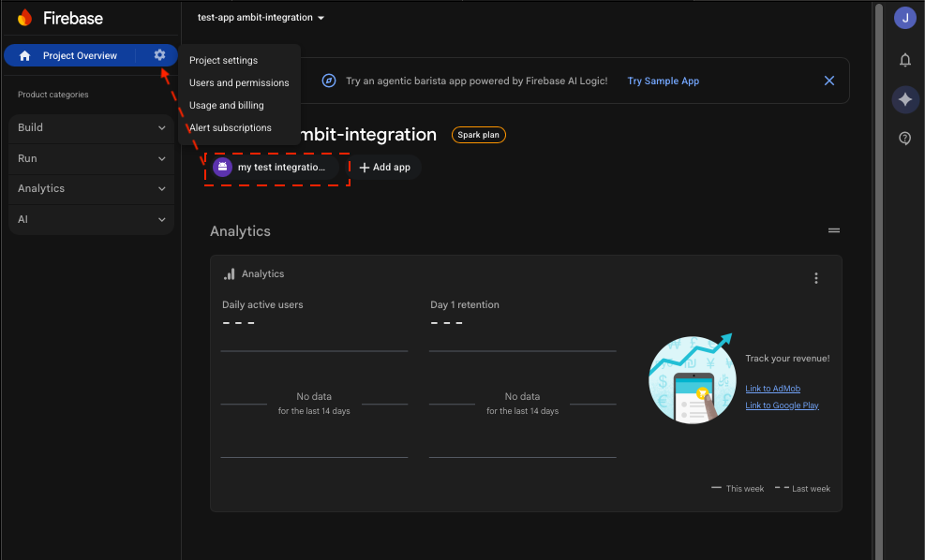Screen dimensions: 925x560
Task: Open the Analytics card overflow menu
Action: point(815,277)
